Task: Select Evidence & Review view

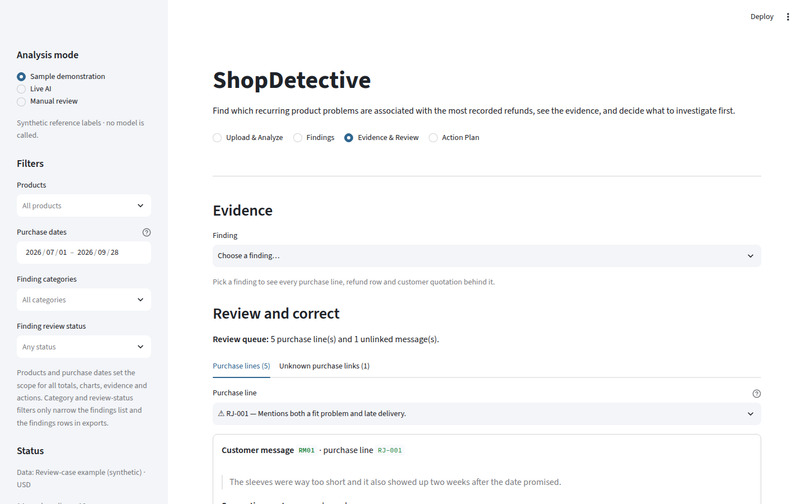Action: pyautogui.click(x=381, y=137)
